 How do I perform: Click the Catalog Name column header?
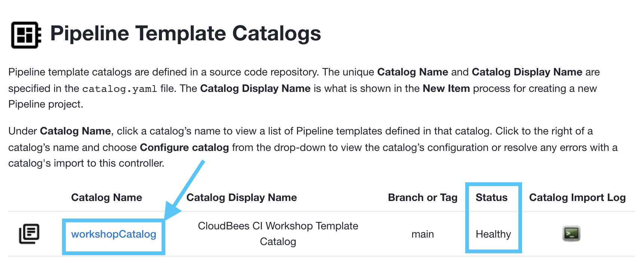pyautogui.click(x=107, y=198)
